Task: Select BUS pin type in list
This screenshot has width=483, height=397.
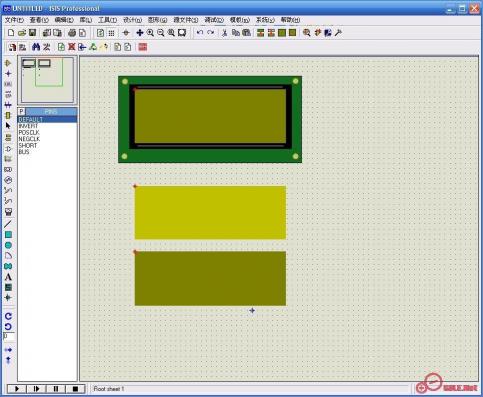Action: 24,152
